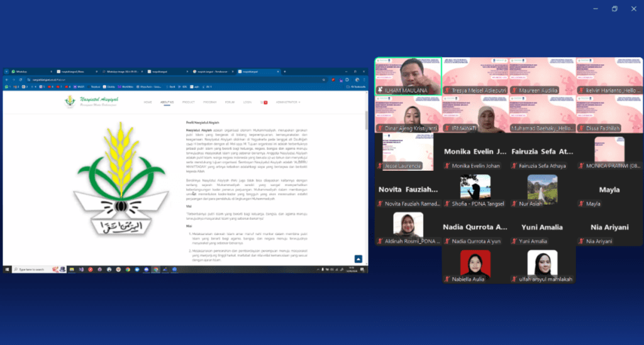This screenshot has height=345, width=644.
Task: Click the browser back arrow
Action: click(6, 80)
